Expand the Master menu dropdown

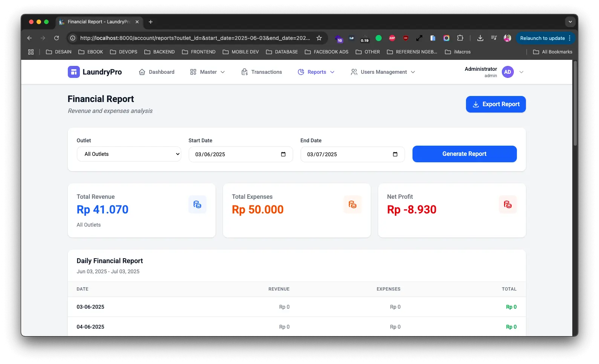pos(208,72)
